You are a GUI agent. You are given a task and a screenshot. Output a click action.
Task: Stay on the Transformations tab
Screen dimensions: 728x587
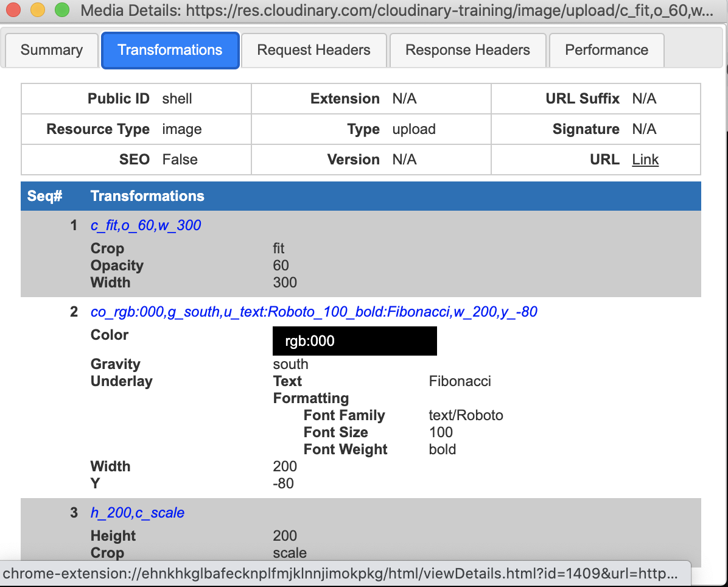click(170, 50)
